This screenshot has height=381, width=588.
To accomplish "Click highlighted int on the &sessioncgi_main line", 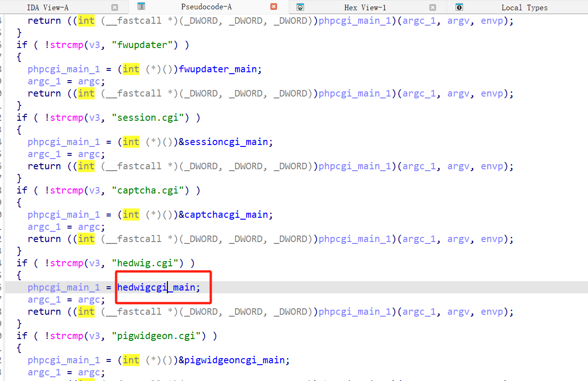I will click(x=131, y=142).
